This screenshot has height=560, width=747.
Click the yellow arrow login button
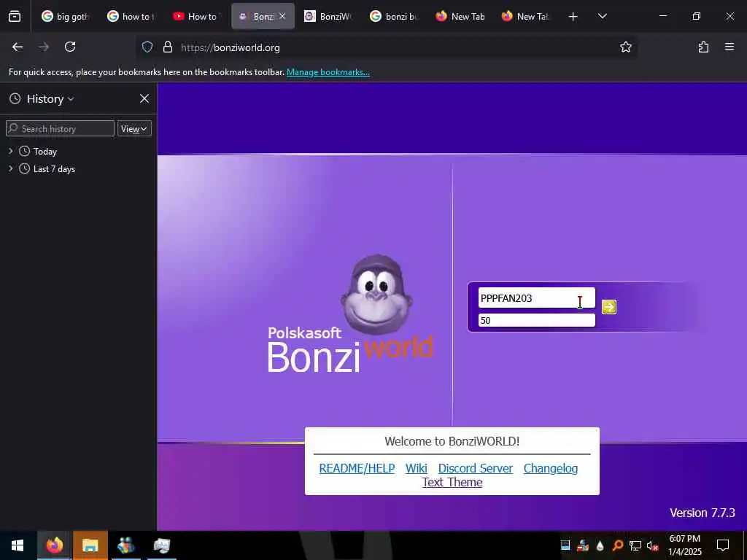tap(609, 307)
